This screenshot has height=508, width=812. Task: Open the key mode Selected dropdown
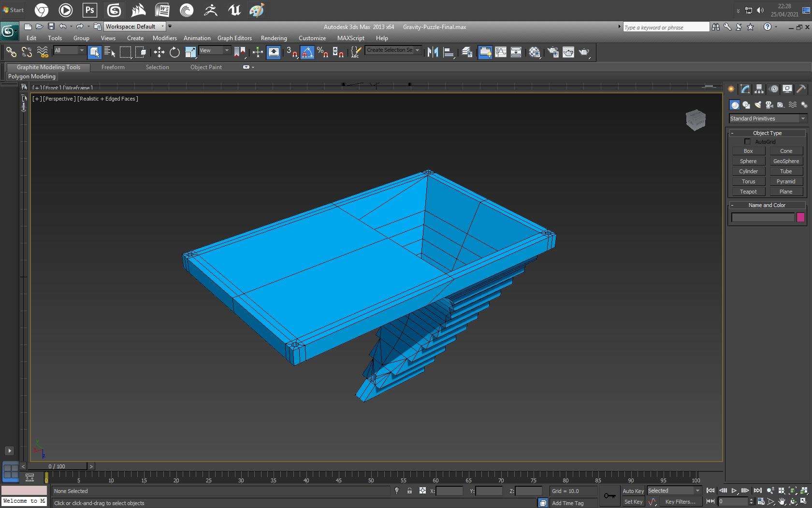pyautogui.click(x=674, y=491)
